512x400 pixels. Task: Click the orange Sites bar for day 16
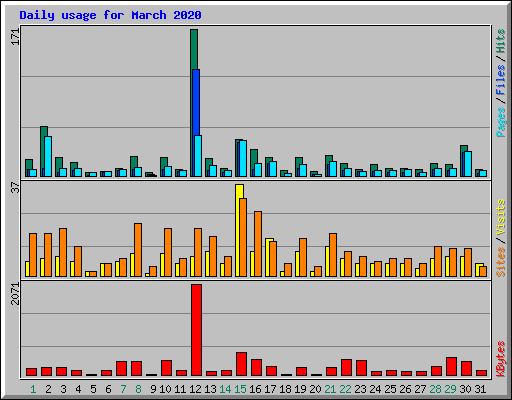(x=258, y=244)
